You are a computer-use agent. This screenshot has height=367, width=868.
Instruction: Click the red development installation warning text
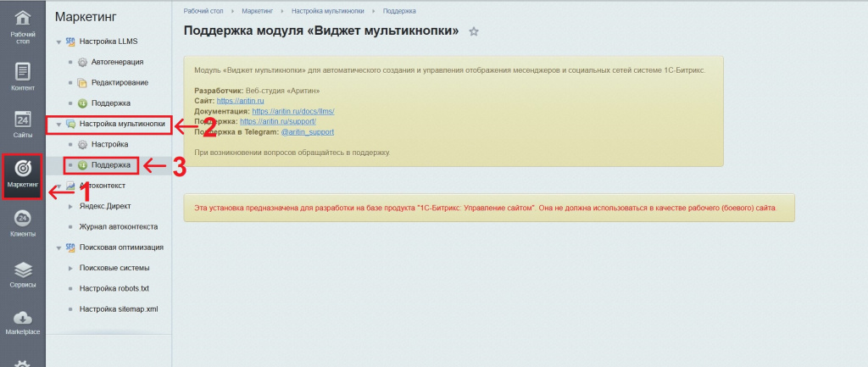point(486,209)
